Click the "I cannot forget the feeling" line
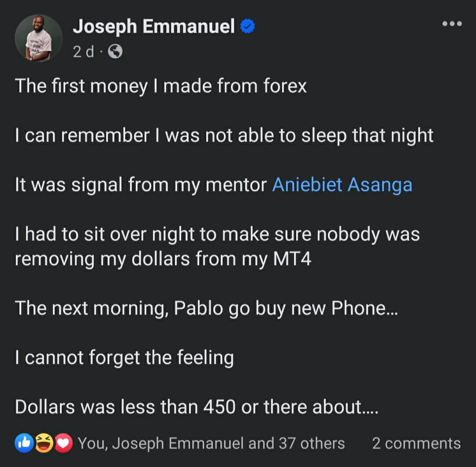 pos(124,357)
